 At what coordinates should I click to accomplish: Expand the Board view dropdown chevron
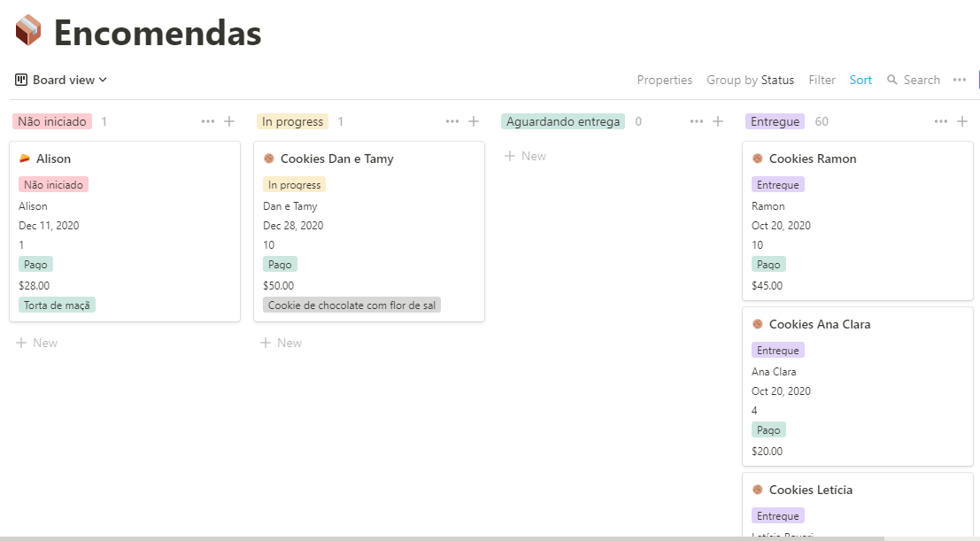[x=102, y=80]
